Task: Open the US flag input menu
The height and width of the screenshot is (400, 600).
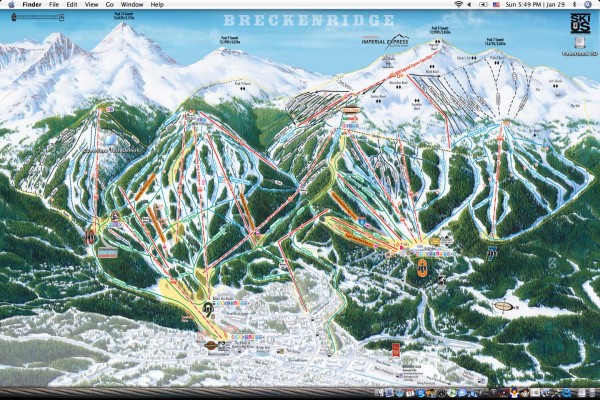Action: 496,5
